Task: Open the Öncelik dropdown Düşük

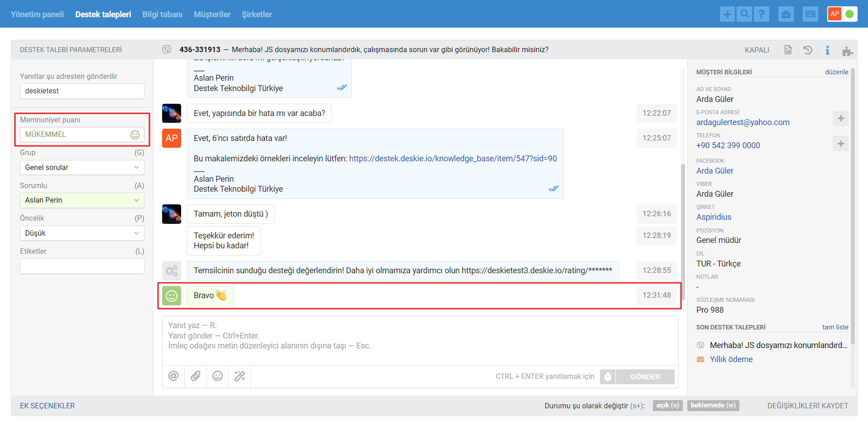Action: coord(82,233)
